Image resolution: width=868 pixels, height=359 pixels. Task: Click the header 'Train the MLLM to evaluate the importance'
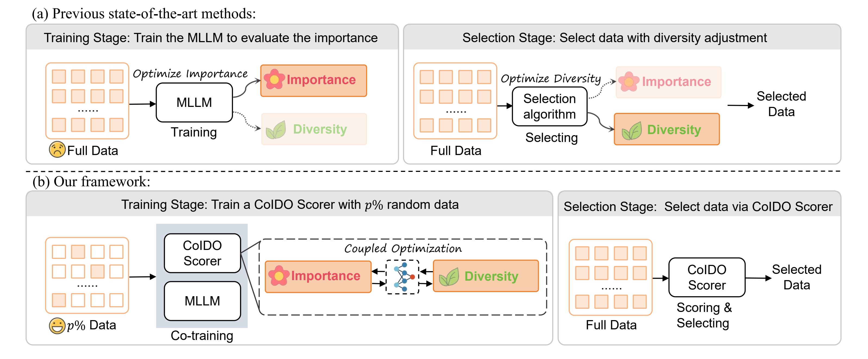click(211, 38)
